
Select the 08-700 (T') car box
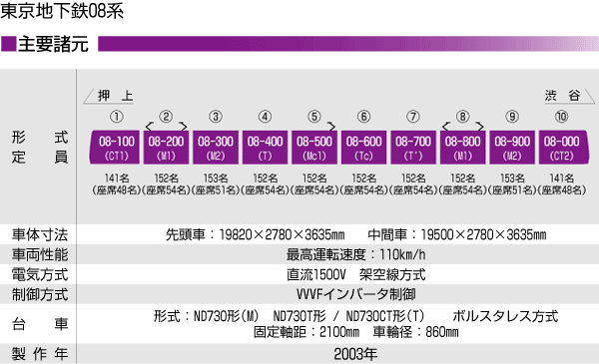(x=413, y=148)
